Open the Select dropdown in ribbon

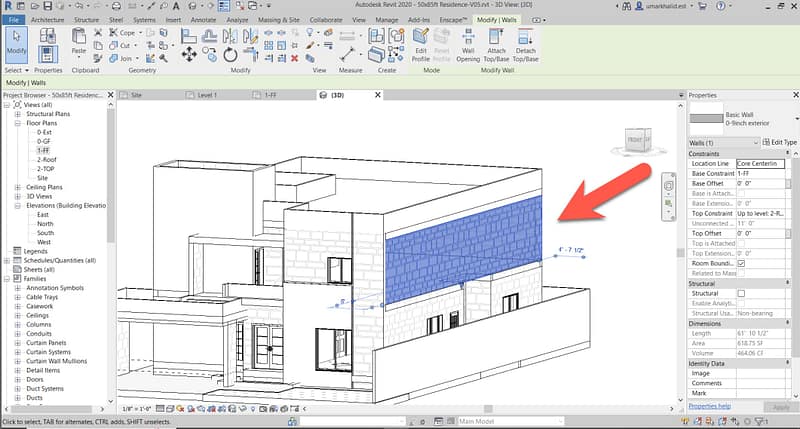[x=15, y=71]
